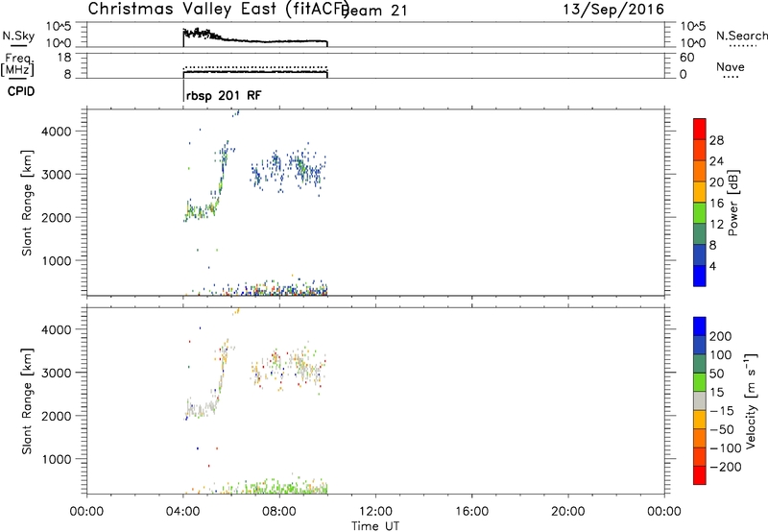Click the '08:00' time tick label
This screenshot has width=768, height=532.
tap(279, 512)
